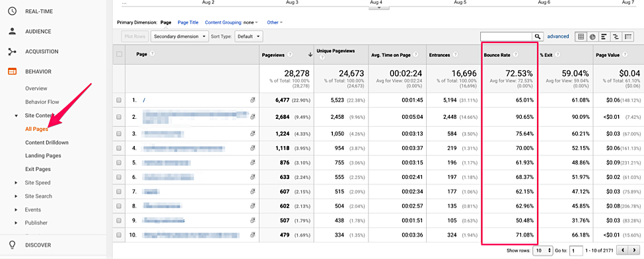Image resolution: width=644 pixels, height=259 pixels.
Task: Open the Sort Type Default dropdown
Action: coord(248,36)
